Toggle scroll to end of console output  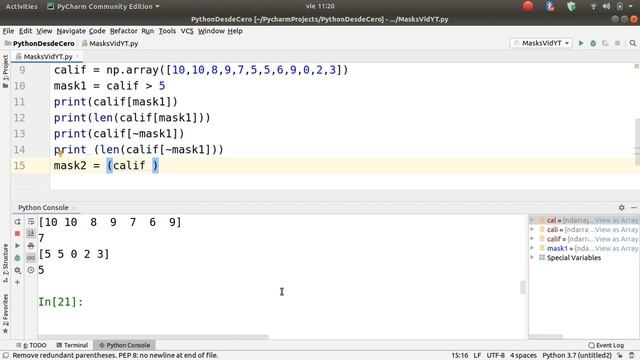coord(31,233)
